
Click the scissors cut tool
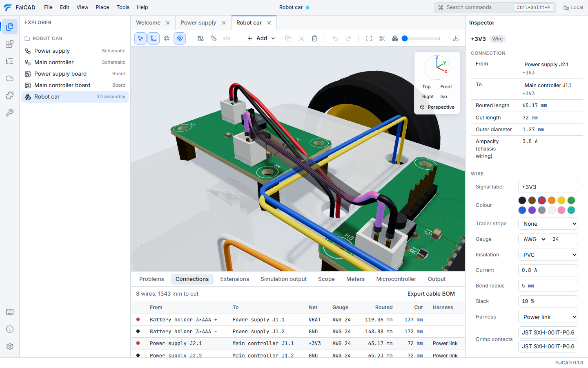[382, 38]
